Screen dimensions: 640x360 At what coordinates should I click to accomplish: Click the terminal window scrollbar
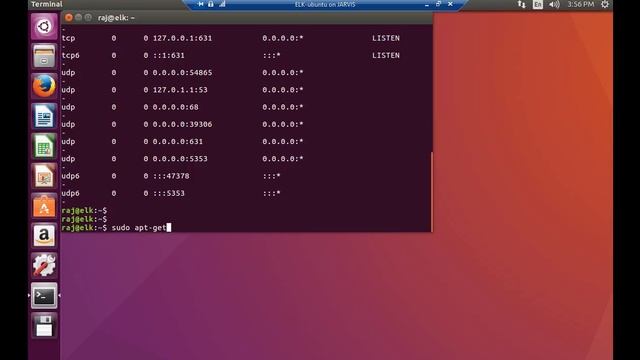tap(431, 191)
